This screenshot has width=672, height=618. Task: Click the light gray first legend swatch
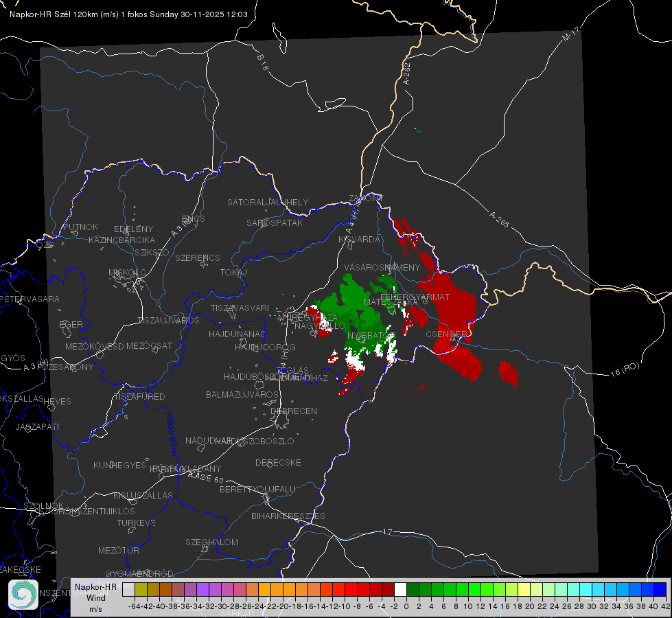128,590
